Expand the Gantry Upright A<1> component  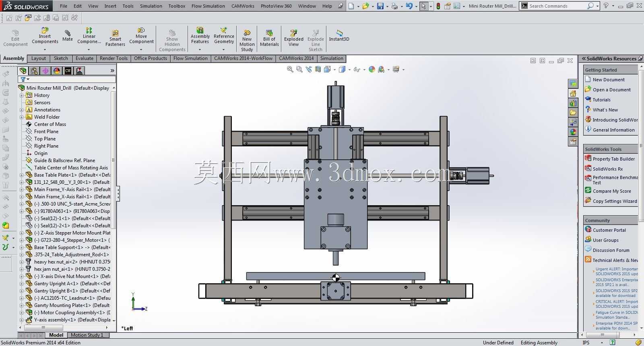[22, 284]
